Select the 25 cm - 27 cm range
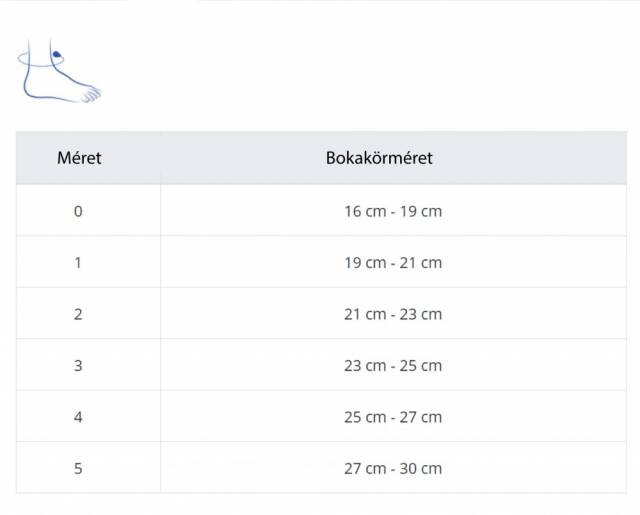Viewport: 640px width, 515px height. coord(392,417)
